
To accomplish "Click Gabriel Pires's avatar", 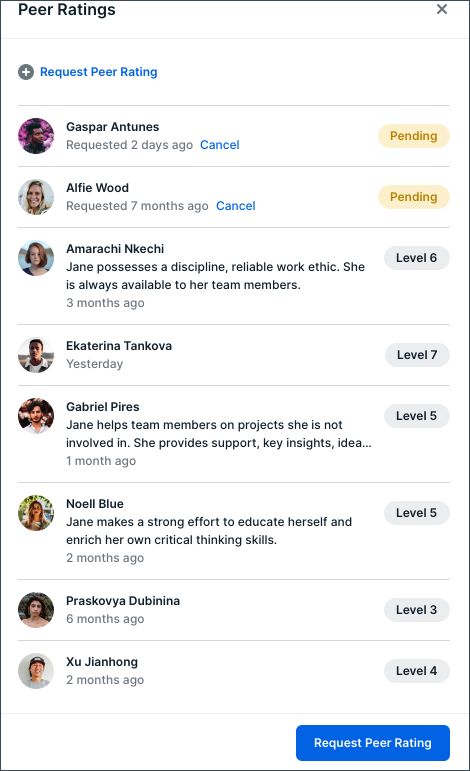I will pos(36,415).
